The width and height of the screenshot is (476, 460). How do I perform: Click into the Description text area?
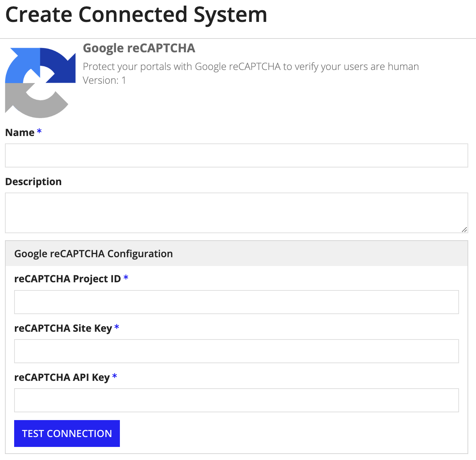(237, 213)
